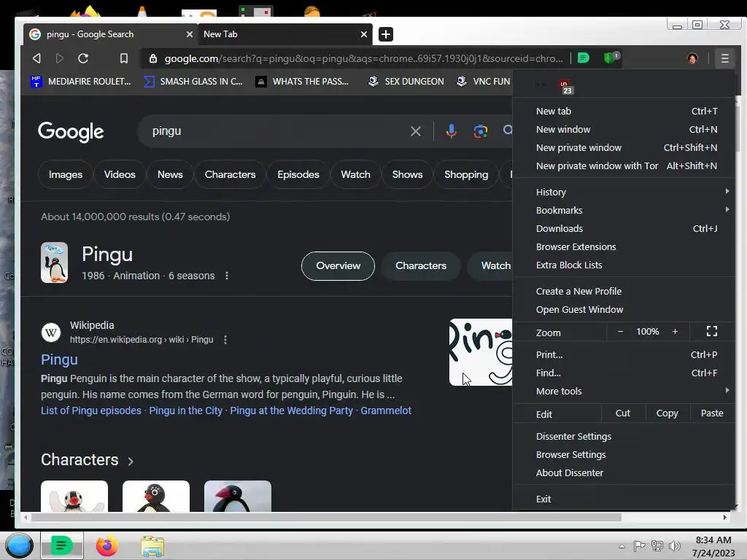Select New private window with Tor

tap(624, 166)
